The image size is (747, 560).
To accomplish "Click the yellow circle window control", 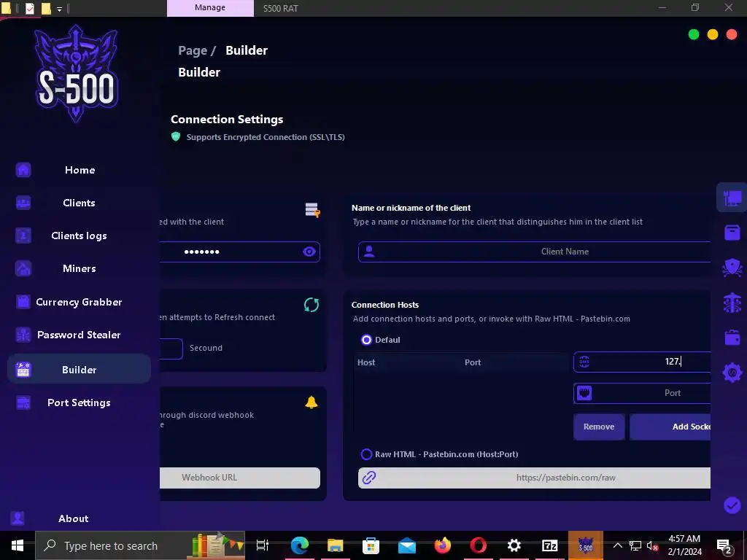I will (x=713, y=34).
